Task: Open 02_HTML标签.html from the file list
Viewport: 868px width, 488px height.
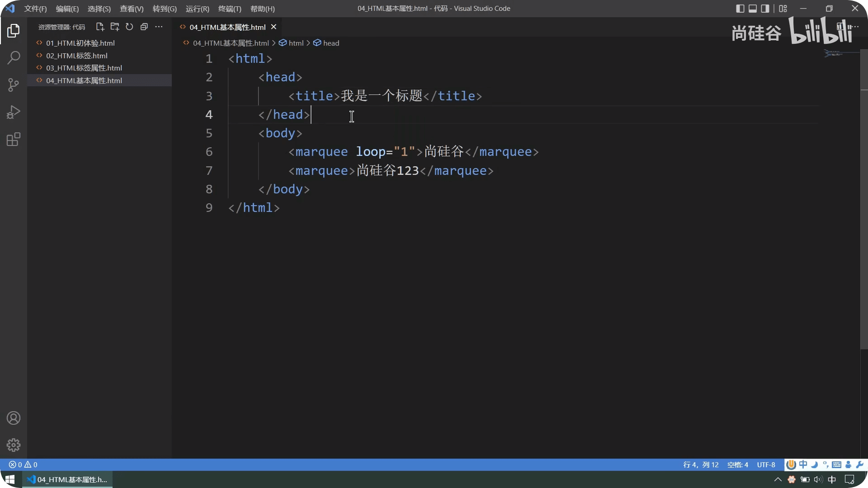Action: (77, 56)
